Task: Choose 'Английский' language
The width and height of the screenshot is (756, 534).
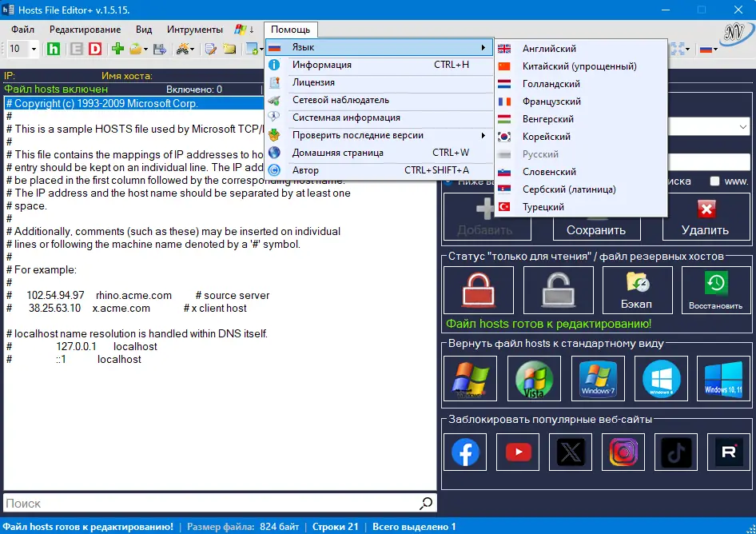Action: [581, 49]
